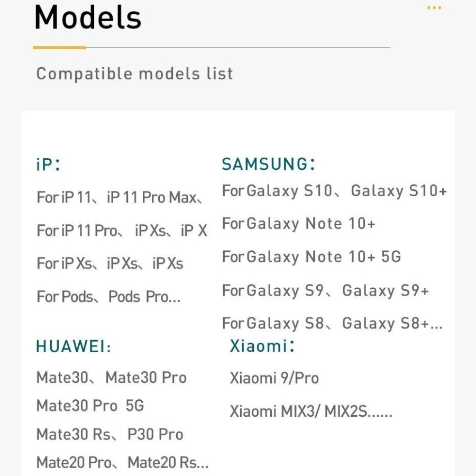Click the Galaxy S10, Galaxy S10+ line
Screen dimensions: 476x476
click(334, 190)
